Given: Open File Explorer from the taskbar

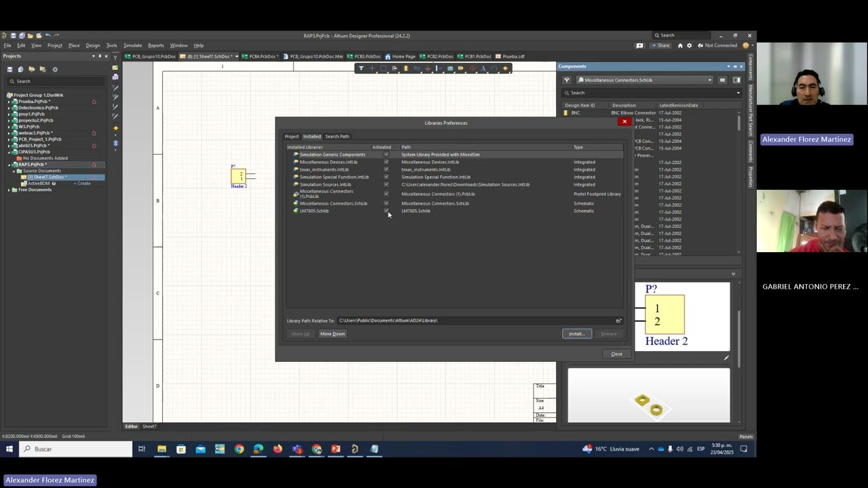Looking at the screenshot, I should click(x=161, y=449).
